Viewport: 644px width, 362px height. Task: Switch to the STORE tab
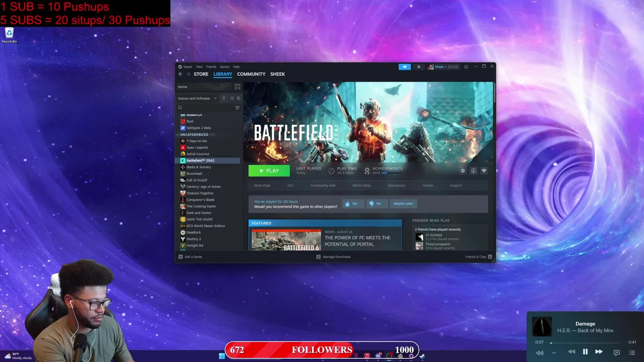(x=201, y=74)
